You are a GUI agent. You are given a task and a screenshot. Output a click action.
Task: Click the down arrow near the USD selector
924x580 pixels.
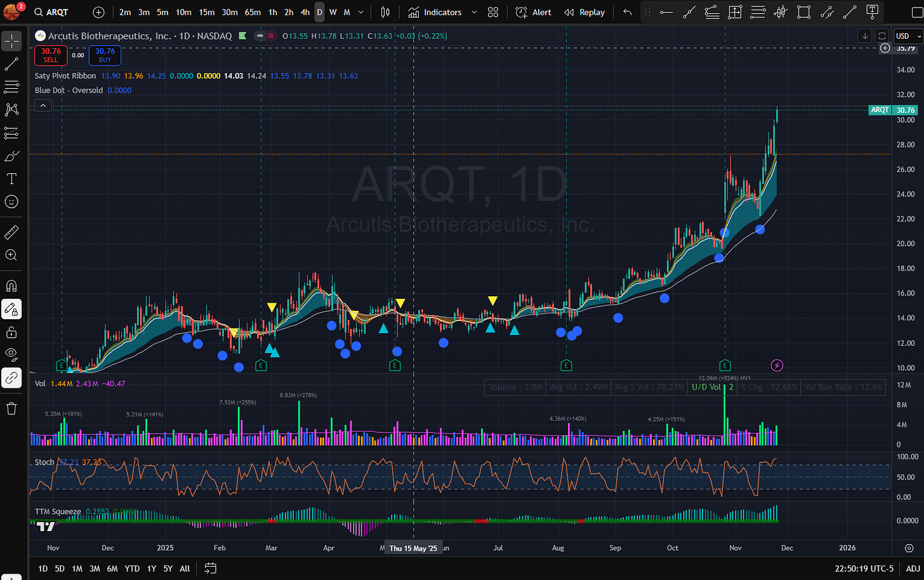click(x=865, y=36)
